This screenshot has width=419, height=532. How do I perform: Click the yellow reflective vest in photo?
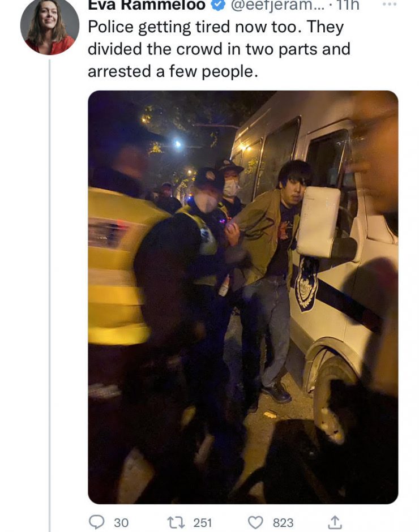click(x=117, y=265)
